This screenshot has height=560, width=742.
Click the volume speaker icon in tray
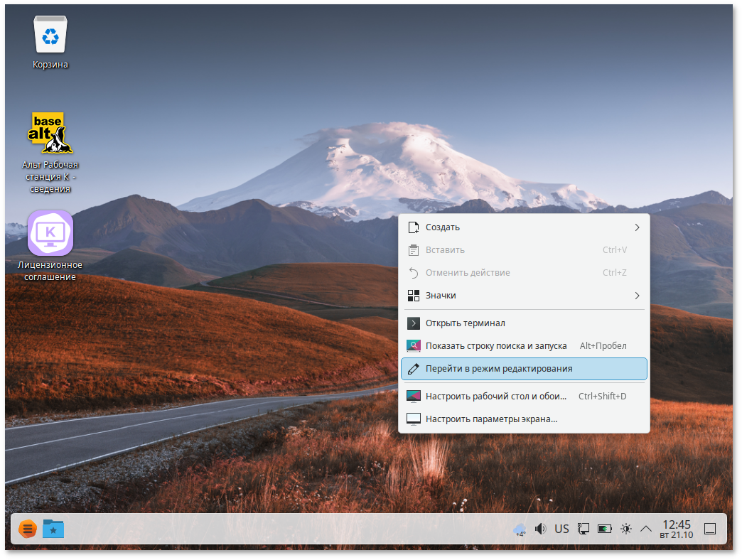pyautogui.click(x=541, y=529)
